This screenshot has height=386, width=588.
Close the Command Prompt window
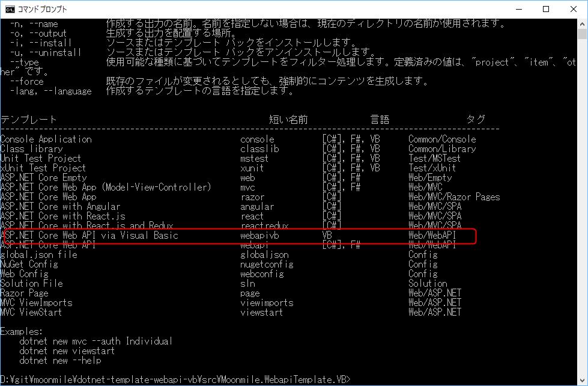tap(573, 9)
